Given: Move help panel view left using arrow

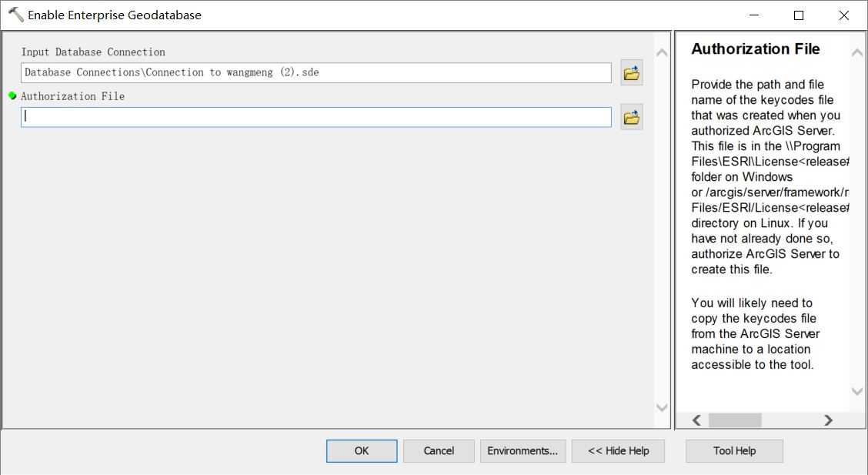Looking at the screenshot, I should pyautogui.click(x=697, y=420).
